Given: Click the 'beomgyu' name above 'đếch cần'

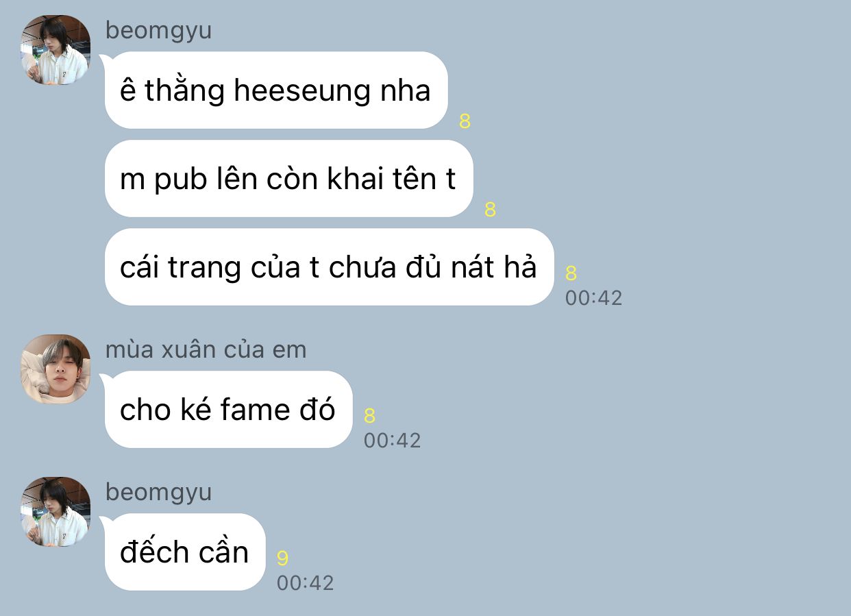Looking at the screenshot, I should [158, 493].
